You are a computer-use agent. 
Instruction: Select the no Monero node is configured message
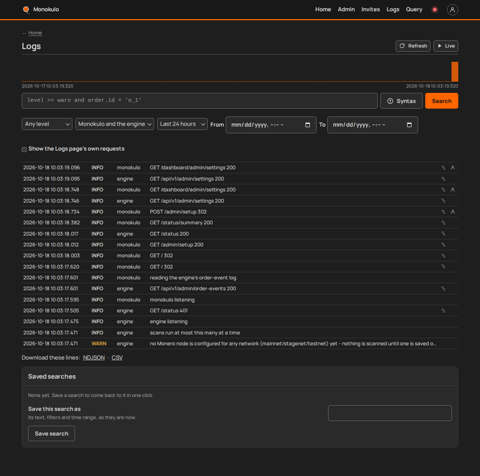coord(292,344)
